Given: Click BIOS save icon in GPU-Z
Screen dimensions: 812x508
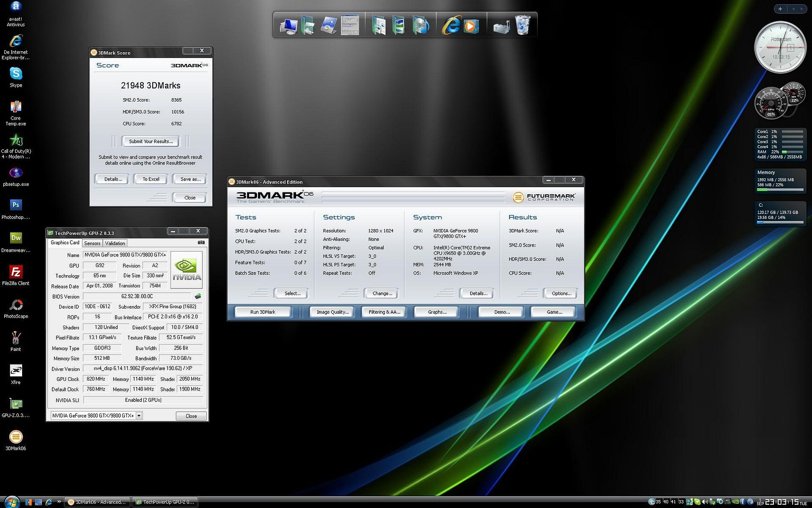Looking at the screenshot, I should click(198, 296).
